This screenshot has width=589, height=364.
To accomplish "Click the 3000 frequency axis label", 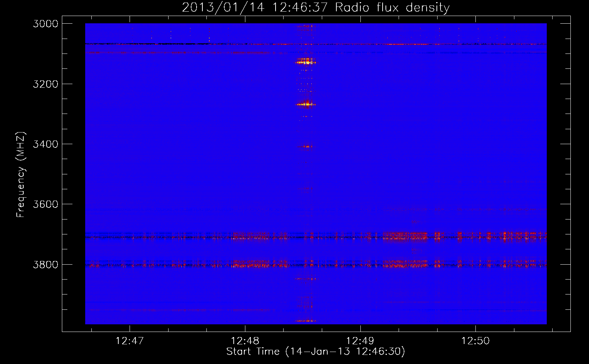I will click(x=46, y=24).
